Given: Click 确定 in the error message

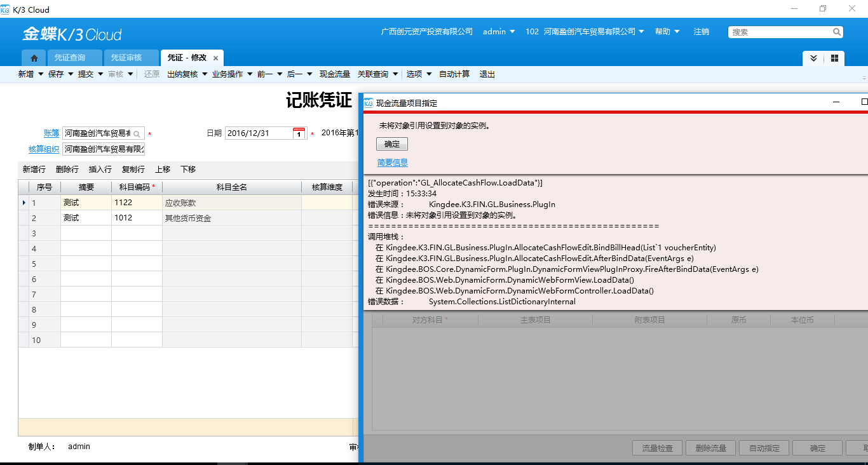Looking at the screenshot, I should tap(392, 144).
